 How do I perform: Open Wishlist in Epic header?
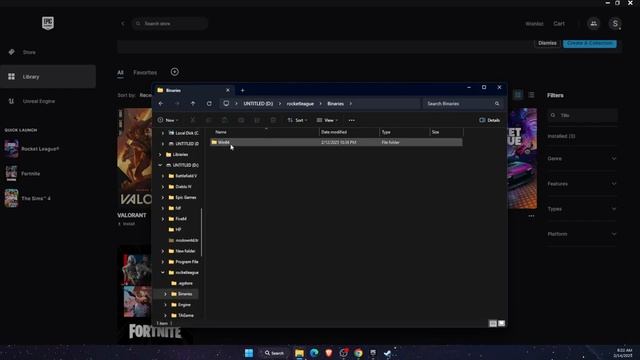[534, 24]
